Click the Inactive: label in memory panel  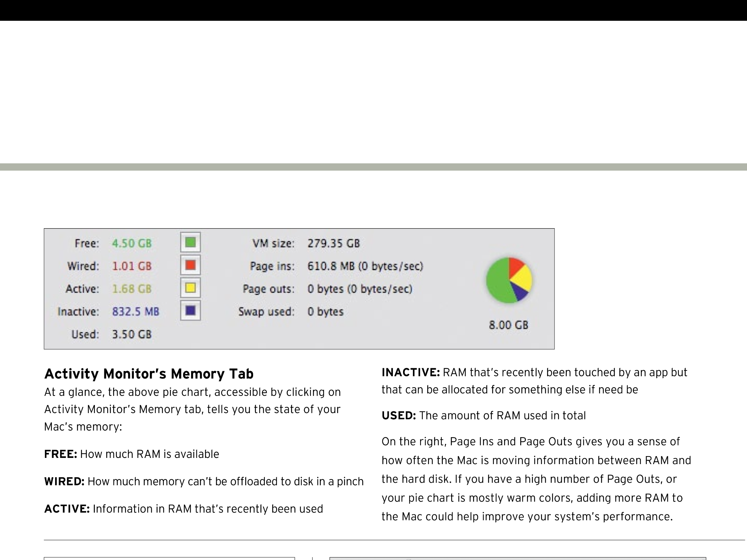tap(78, 311)
